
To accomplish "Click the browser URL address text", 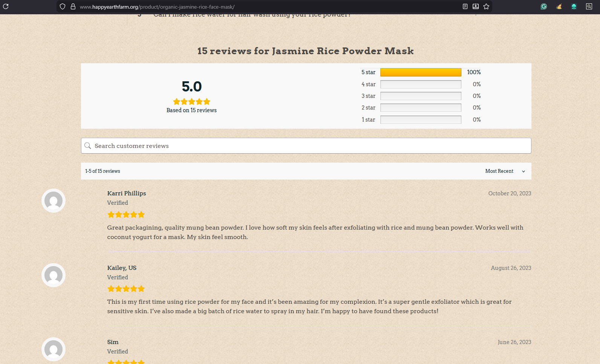I will 157,7.
